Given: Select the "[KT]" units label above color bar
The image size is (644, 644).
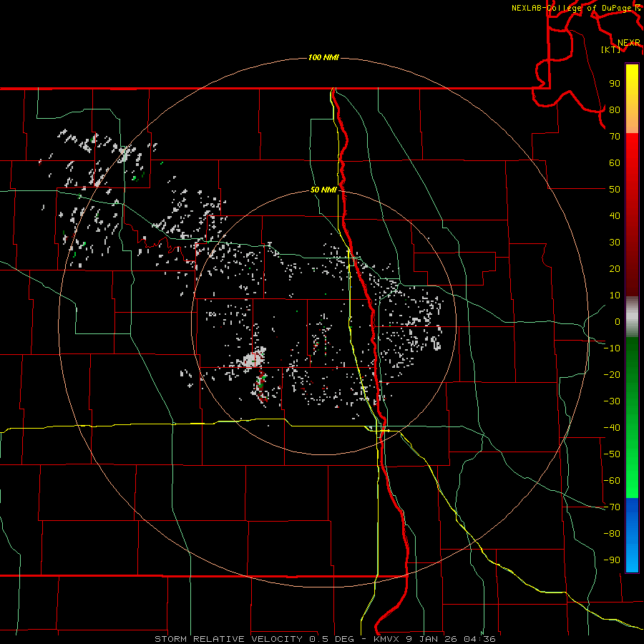Looking at the screenshot, I should click(611, 49).
